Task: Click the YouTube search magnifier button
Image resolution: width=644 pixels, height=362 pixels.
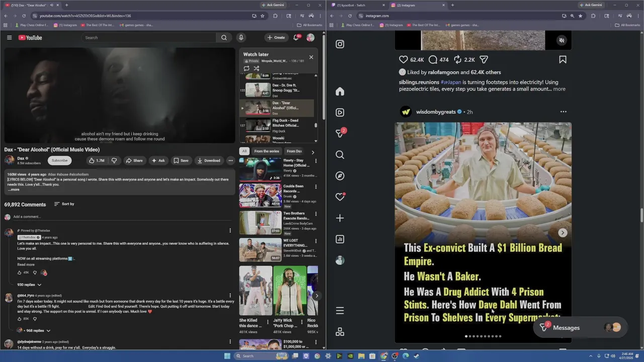Action: tap(224, 38)
